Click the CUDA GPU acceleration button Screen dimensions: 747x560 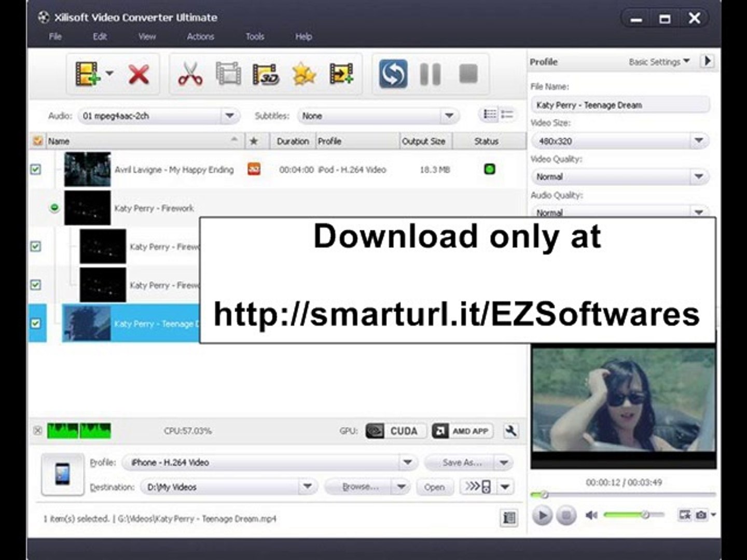pos(396,431)
